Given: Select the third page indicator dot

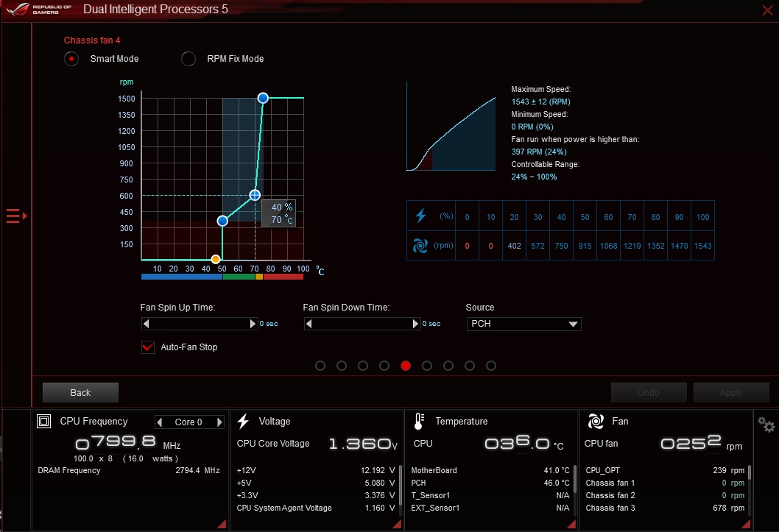Looking at the screenshot, I should tap(363, 366).
